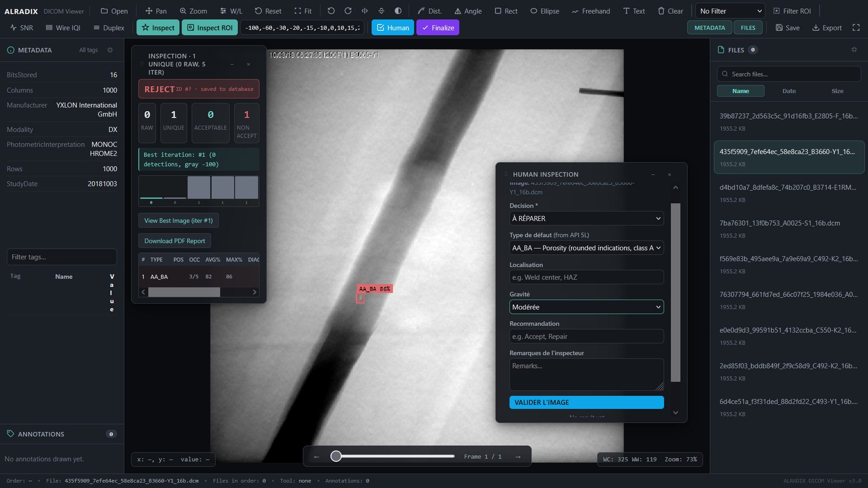Screen dimensions: 868x488
Task: Toggle fullscreen mode
Action: pos(856,28)
